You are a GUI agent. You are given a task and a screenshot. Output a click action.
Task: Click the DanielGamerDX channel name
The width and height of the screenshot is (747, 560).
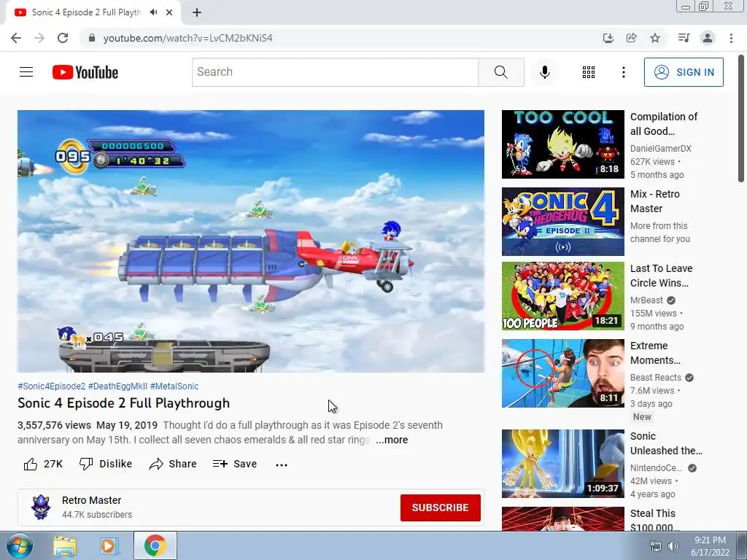click(x=660, y=149)
